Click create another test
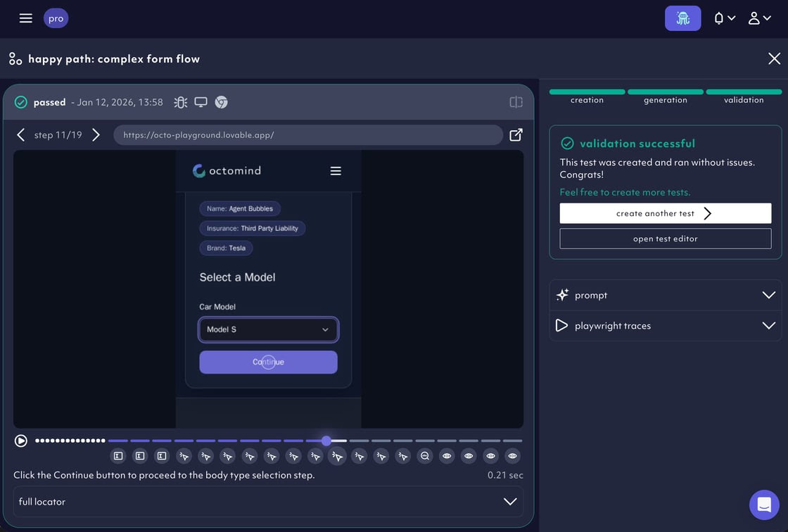The image size is (788, 532). click(x=666, y=213)
